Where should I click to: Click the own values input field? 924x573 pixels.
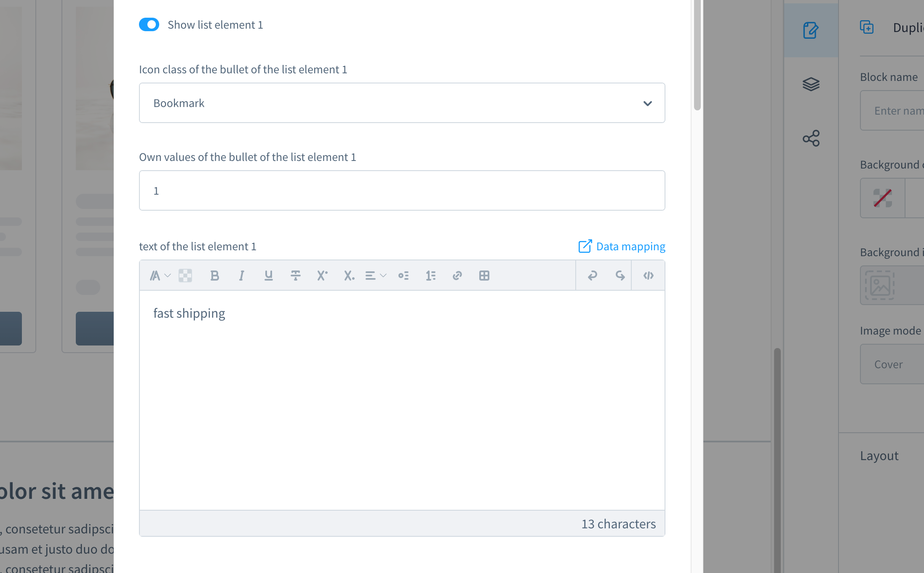pos(402,190)
